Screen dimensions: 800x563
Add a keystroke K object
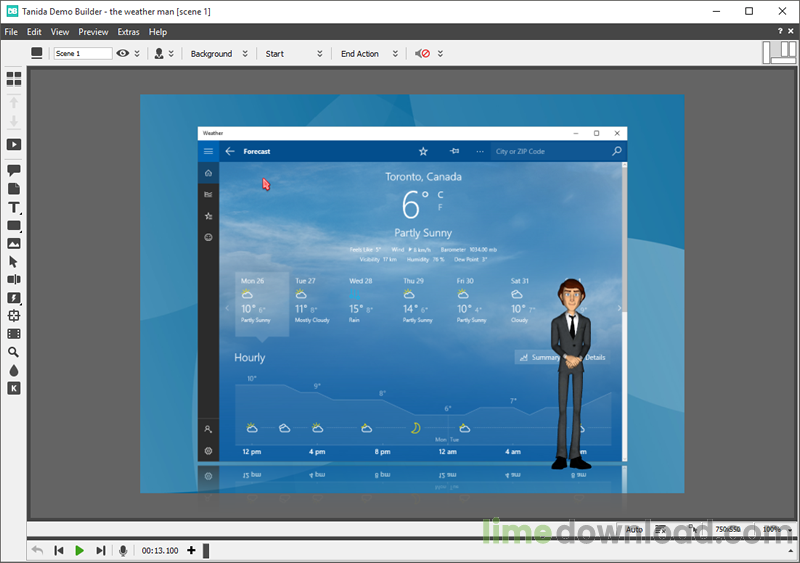(x=14, y=388)
